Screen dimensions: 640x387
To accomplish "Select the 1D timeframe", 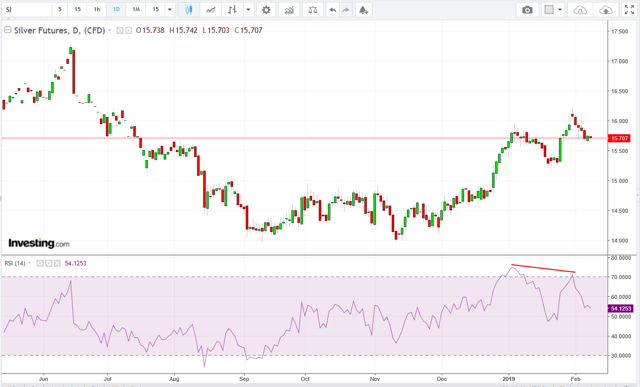I will [116, 9].
